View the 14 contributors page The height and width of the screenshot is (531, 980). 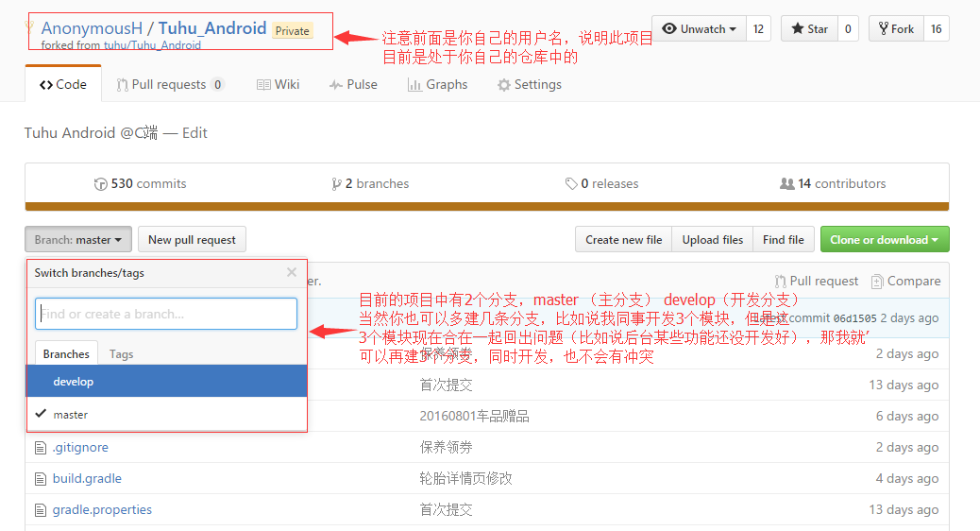point(833,184)
